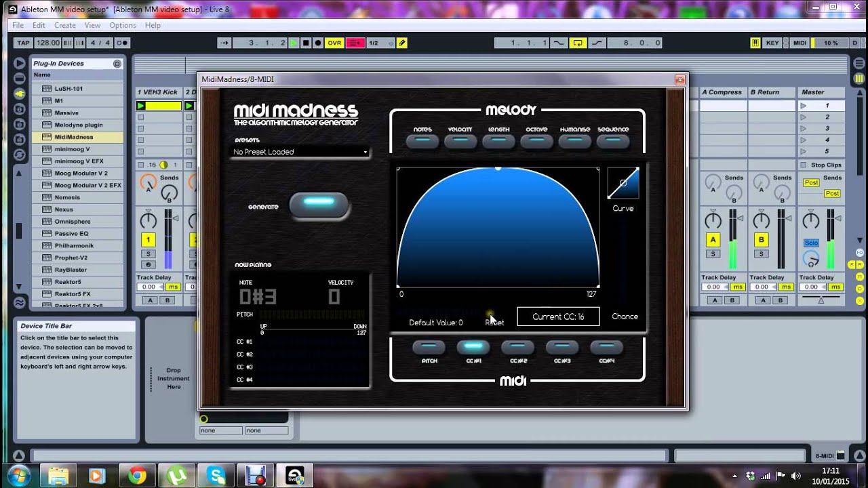This screenshot has width=868, height=488.
Task: Select the CC#1 MIDI button
Action: (x=473, y=347)
